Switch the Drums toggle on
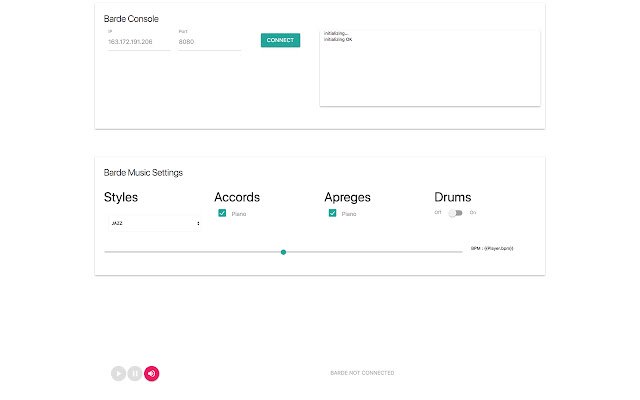 click(x=456, y=212)
